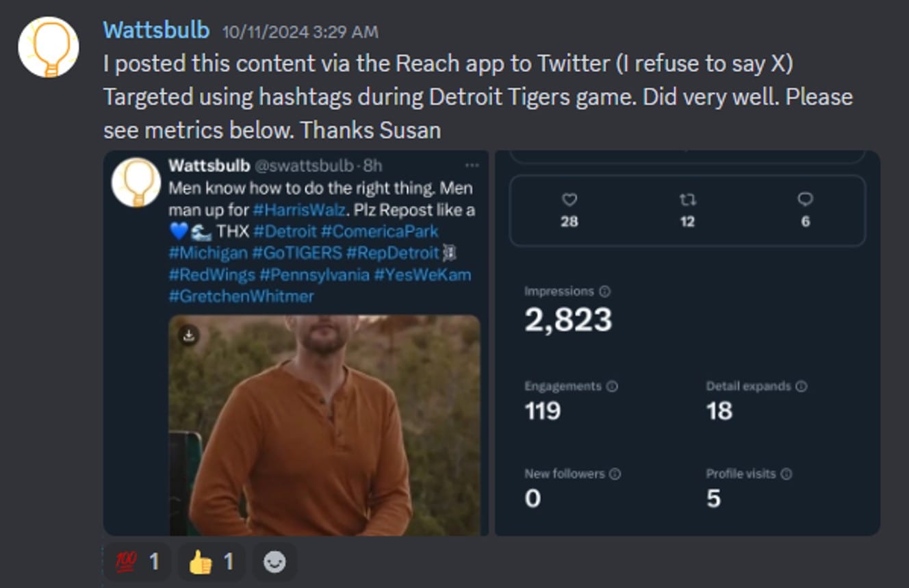Click the Detail expands info icon
This screenshot has width=909, height=588.
click(x=801, y=386)
